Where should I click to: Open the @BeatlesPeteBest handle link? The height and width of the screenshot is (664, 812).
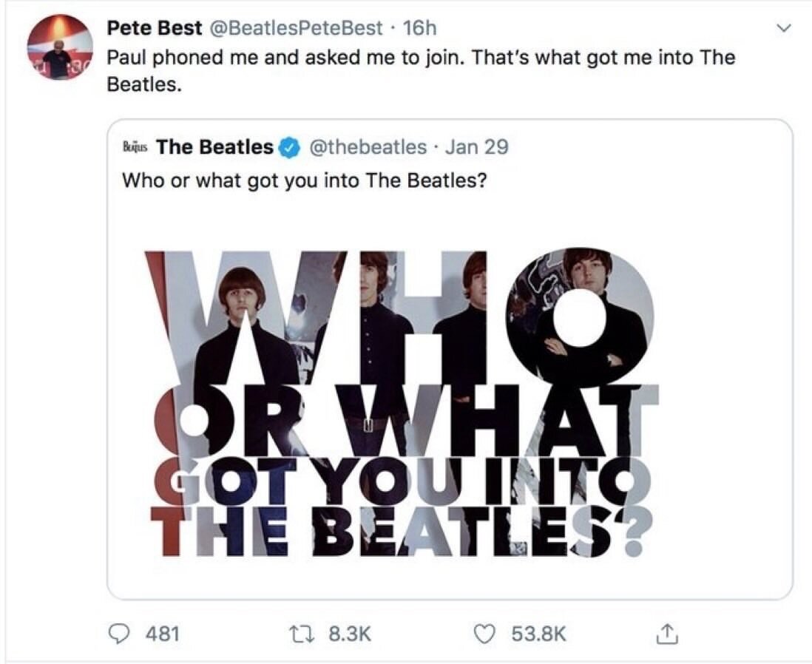coord(296,28)
